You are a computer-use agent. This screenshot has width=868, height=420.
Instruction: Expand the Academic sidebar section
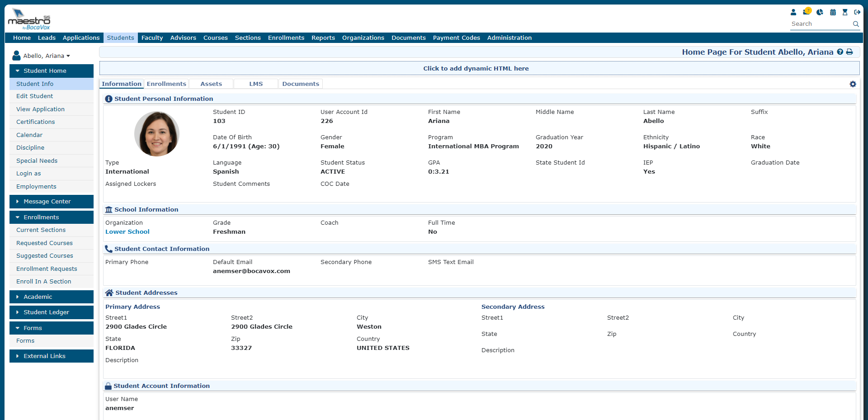tap(52, 297)
